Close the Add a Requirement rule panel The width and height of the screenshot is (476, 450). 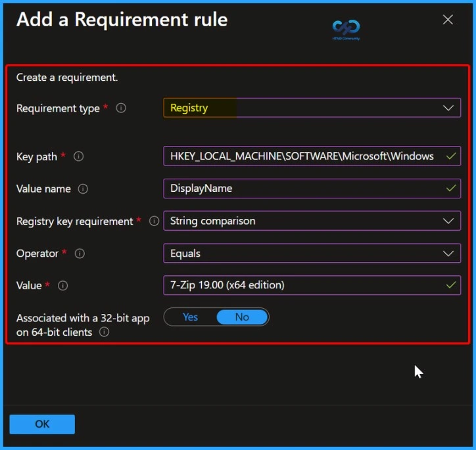click(x=448, y=20)
